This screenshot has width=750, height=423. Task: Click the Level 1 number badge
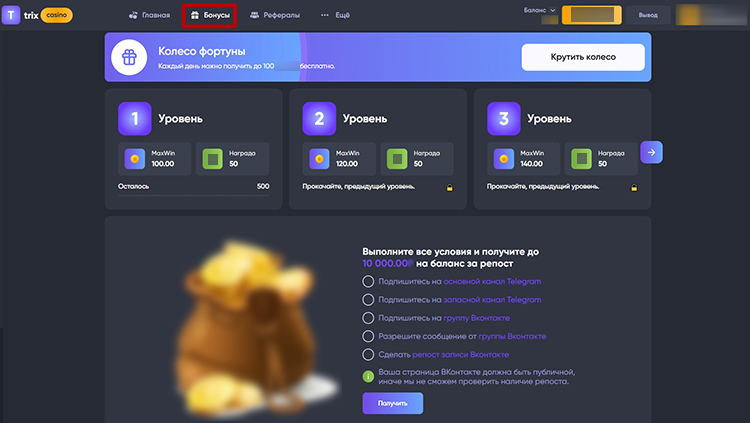135,118
